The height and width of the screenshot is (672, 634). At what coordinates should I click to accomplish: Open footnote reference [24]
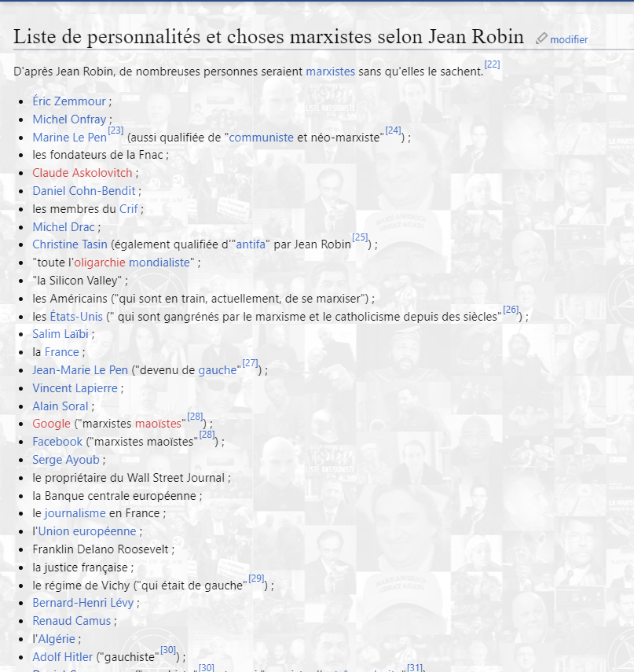tap(394, 130)
